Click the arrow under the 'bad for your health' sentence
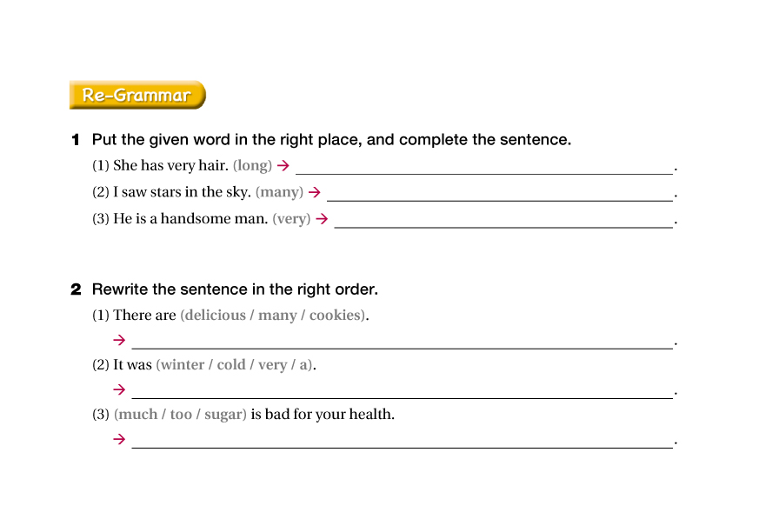Viewport: 759px width, 532px height. coord(119,440)
